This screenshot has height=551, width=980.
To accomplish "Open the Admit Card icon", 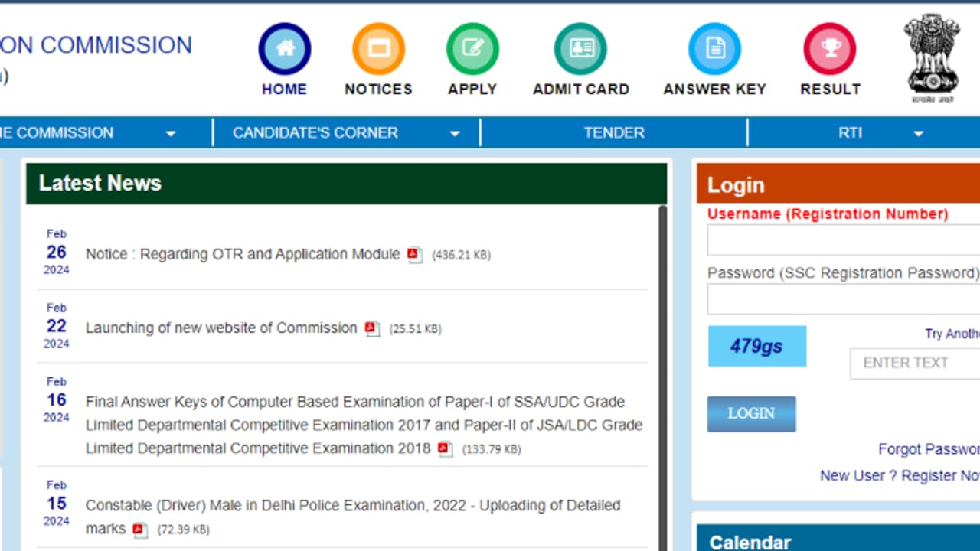I will (580, 49).
